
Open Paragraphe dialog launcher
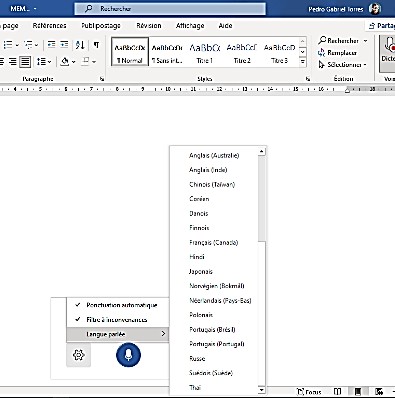point(102,79)
